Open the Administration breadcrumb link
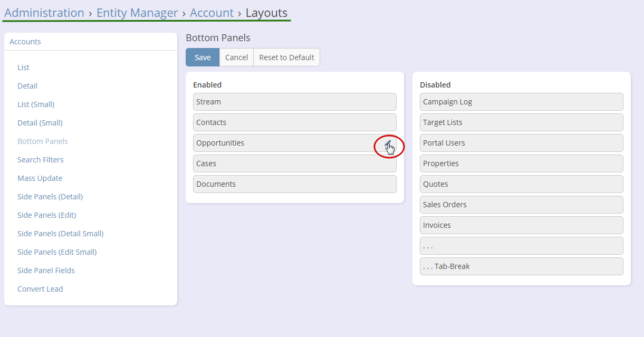 click(x=44, y=13)
